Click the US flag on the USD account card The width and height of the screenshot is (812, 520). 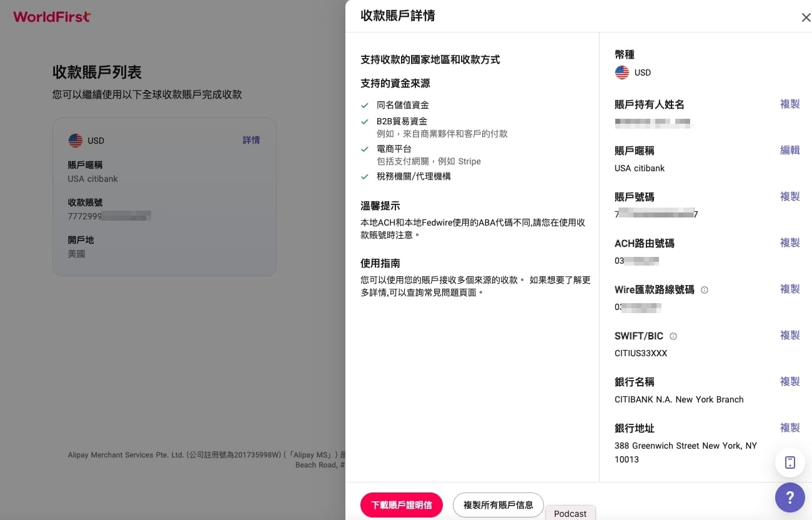click(76, 141)
